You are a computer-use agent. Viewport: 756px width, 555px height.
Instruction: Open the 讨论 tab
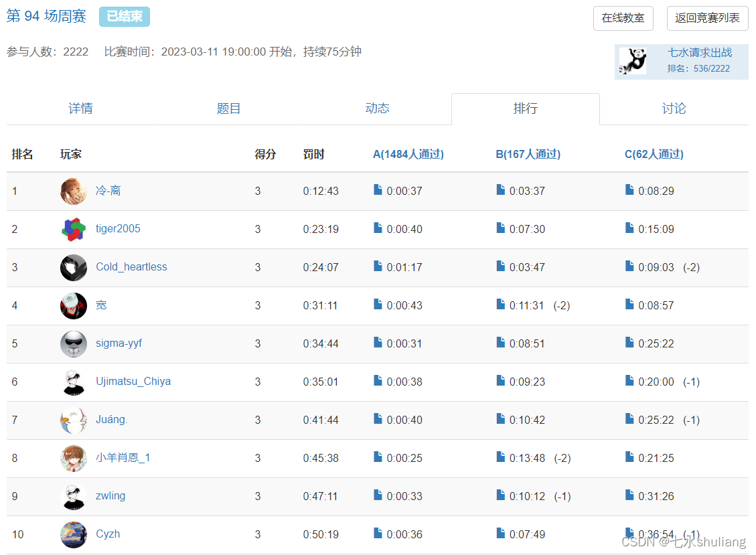[x=674, y=108]
